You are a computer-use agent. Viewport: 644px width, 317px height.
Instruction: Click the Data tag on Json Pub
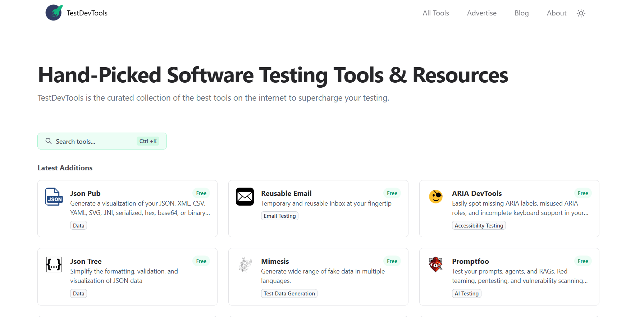pos(78,225)
